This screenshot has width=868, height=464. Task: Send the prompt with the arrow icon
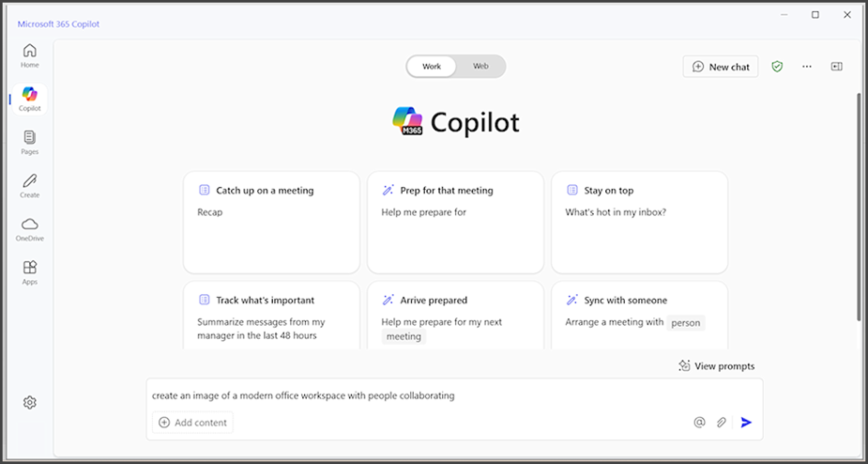point(746,423)
